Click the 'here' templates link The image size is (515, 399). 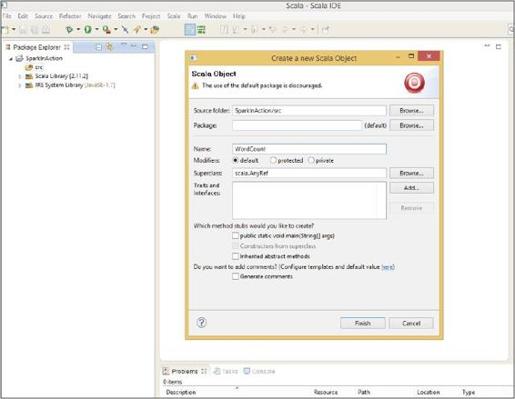pyautogui.click(x=388, y=267)
